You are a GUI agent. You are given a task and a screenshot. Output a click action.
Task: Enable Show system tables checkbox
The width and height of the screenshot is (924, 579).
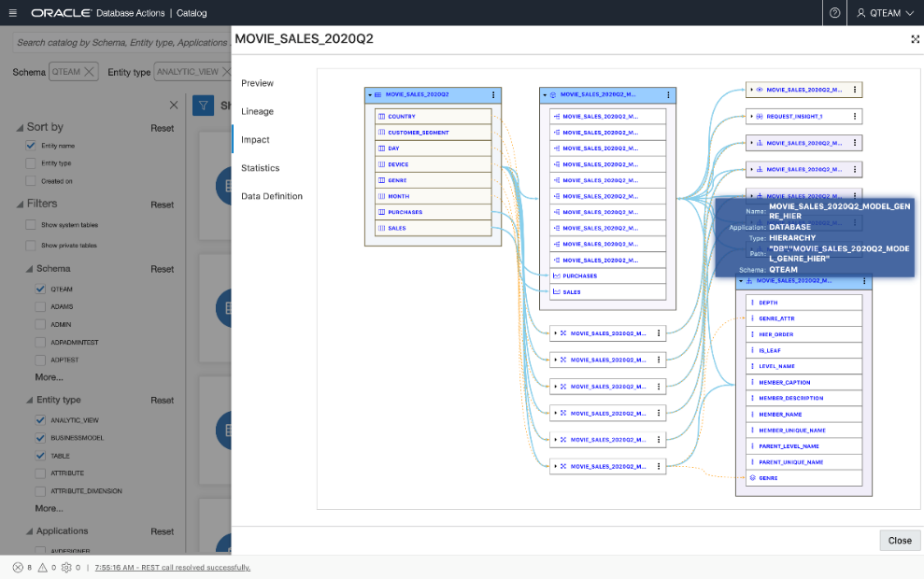click(31, 225)
